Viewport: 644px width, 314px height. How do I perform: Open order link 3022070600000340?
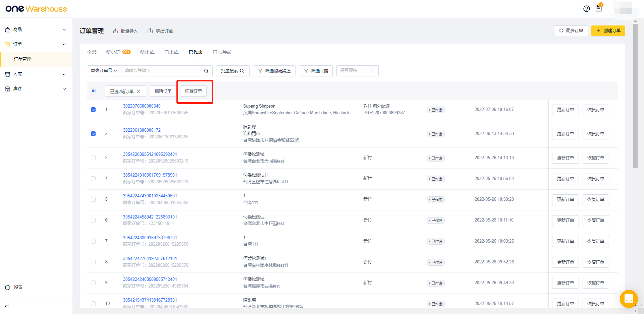[142, 106]
